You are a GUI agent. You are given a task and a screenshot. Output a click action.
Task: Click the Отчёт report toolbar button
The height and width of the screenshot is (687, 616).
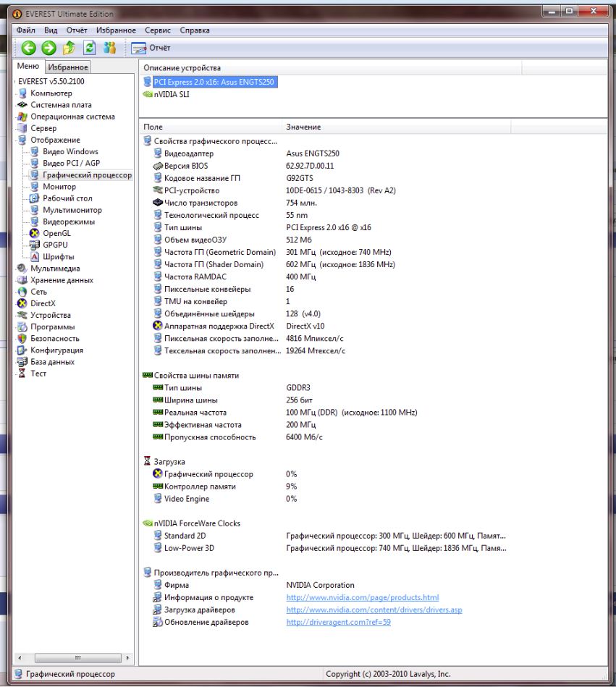[x=151, y=48]
